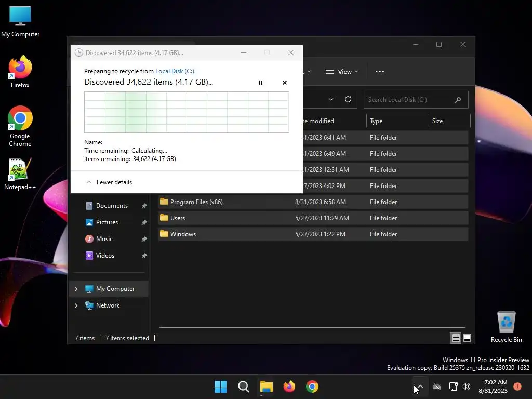Open the Windows Start menu
This screenshot has height=399, width=532.
[220, 387]
